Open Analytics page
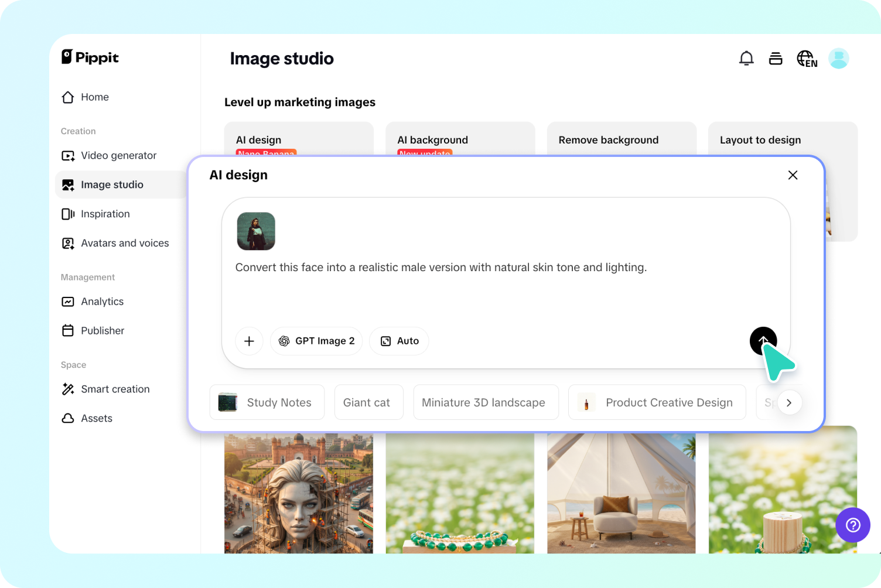 103,302
